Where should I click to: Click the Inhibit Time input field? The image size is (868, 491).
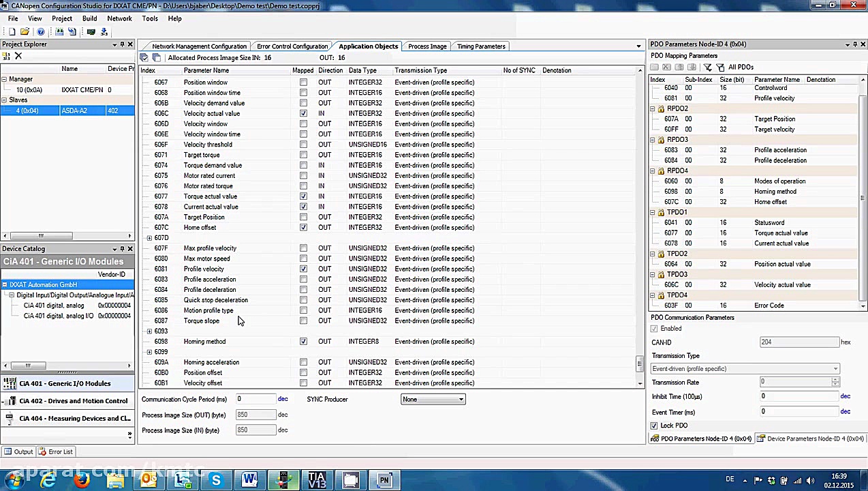pyautogui.click(x=800, y=396)
